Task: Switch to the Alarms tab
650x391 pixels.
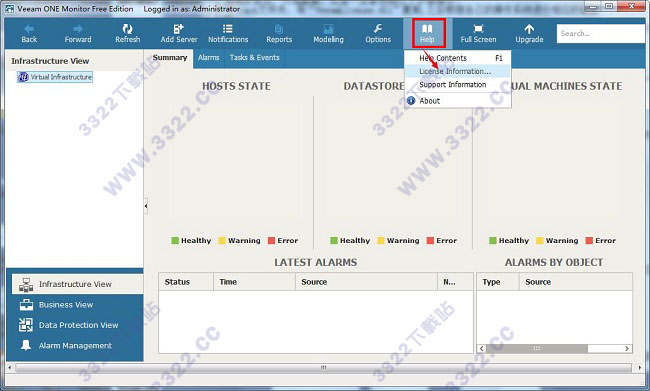Action: click(x=209, y=58)
